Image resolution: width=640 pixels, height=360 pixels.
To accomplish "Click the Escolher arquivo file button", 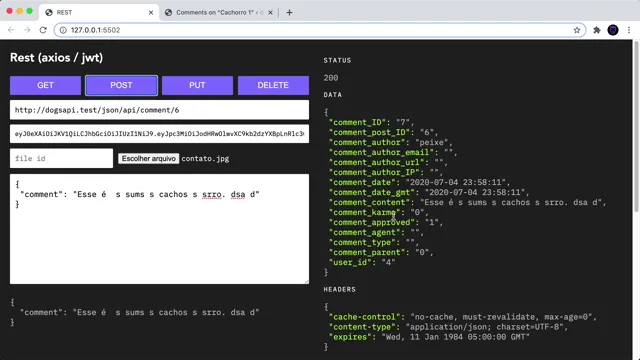I will coord(149,158).
